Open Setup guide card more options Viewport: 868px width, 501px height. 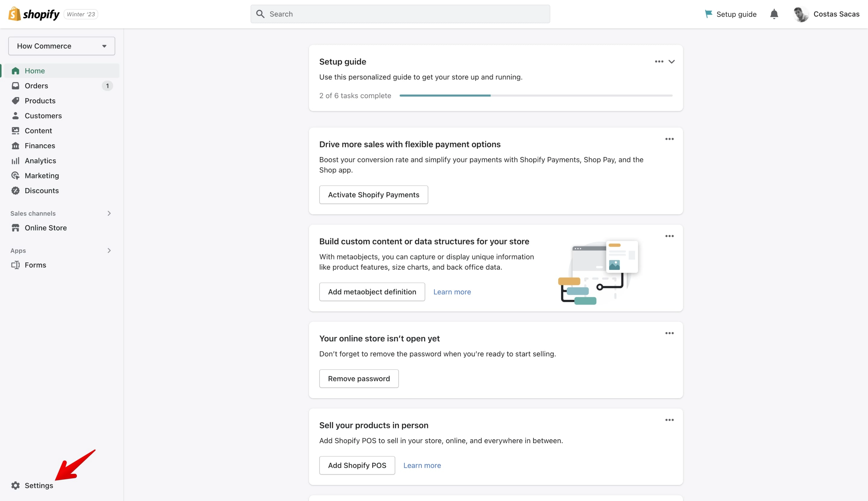659,61
